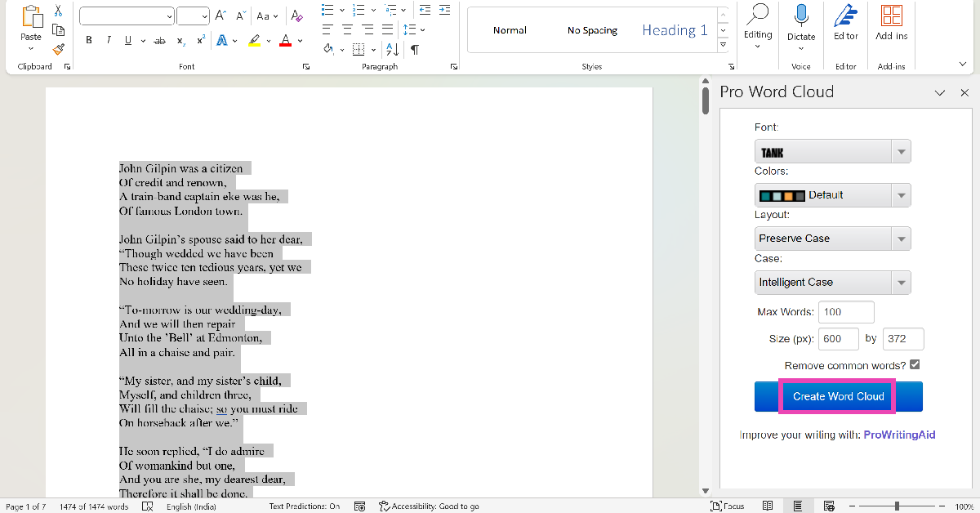This screenshot has height=513, width=980.
Task: Choose the No Spacing style
Action: 592,30
